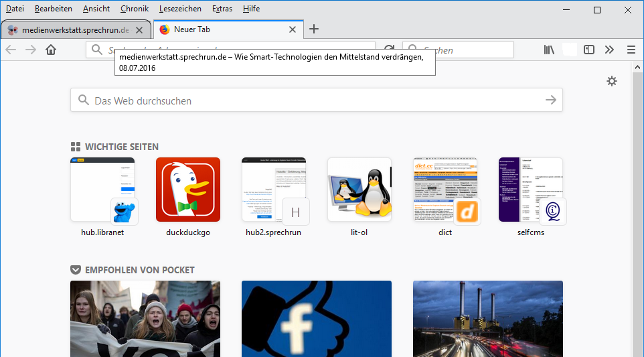This screenshot has height=357, width=644.
Task: Open the duckduckgo top site tile
Action: [x=187, y=190]
